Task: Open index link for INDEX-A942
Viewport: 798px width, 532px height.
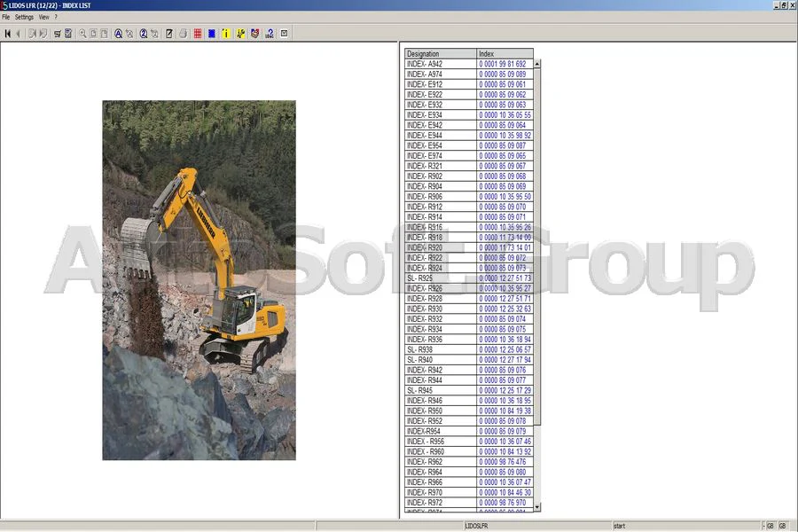Action: tap(502, 64)
